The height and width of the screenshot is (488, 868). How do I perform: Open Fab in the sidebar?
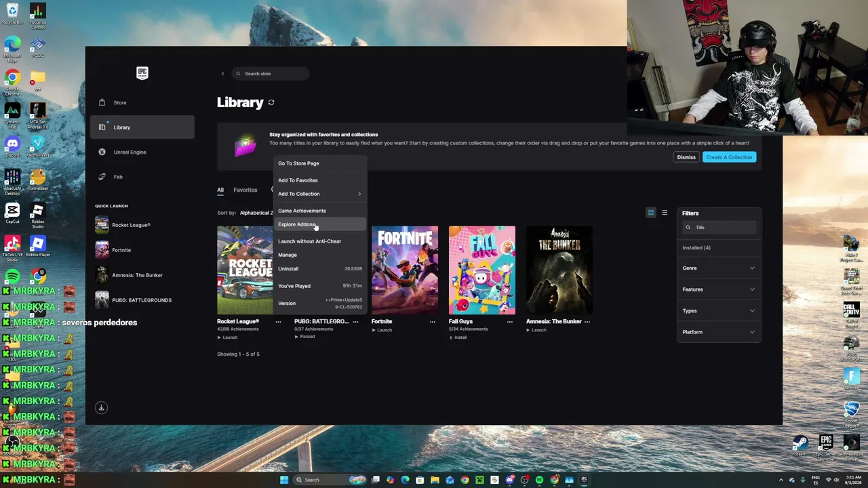click(x=142, y=177)
